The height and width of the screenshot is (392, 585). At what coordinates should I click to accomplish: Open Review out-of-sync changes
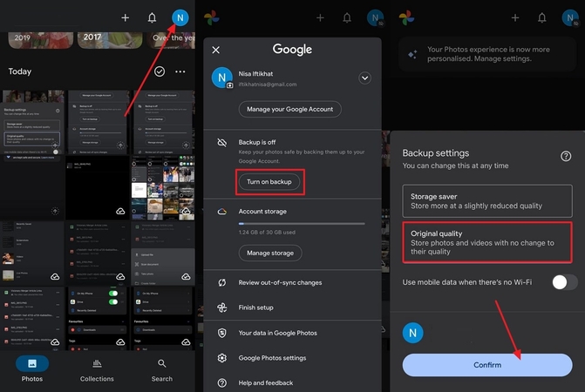(279, 282)
